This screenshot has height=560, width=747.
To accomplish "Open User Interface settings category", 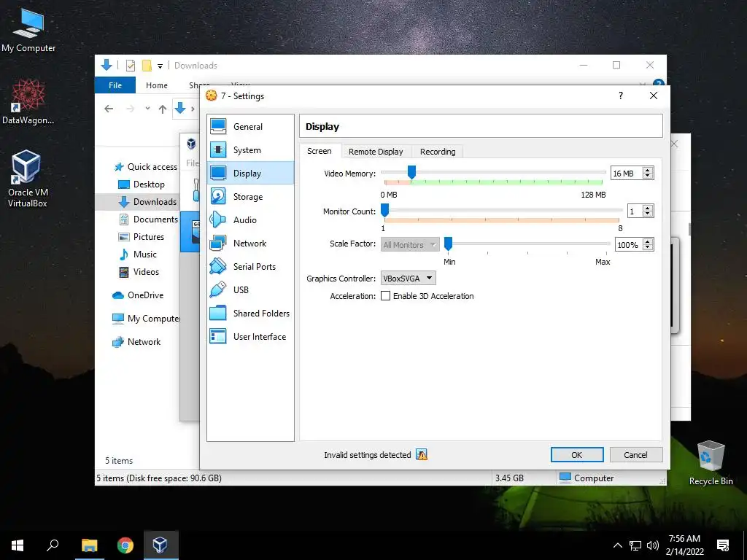I will coord(251,337).
